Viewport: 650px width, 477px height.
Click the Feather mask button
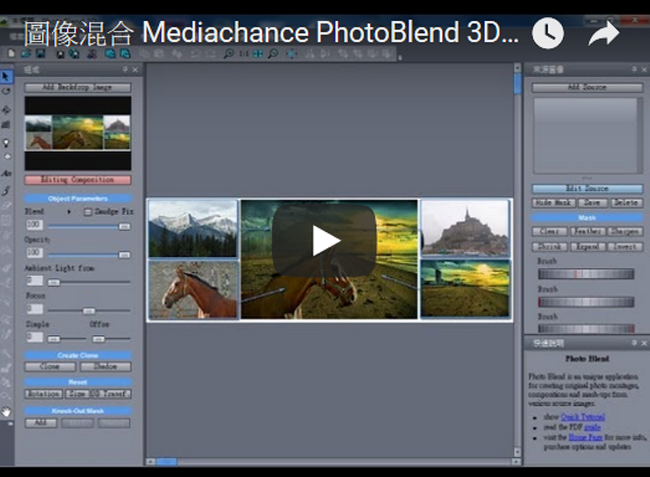click(x=585, y=231)
